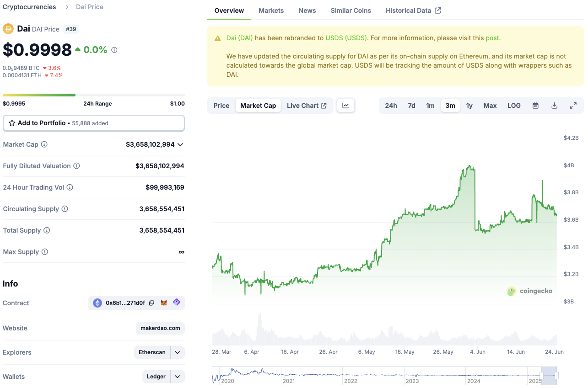This screenshot has height=388, width=588.
Task: Click the Circulating Supply info icon
Action: 65,209
